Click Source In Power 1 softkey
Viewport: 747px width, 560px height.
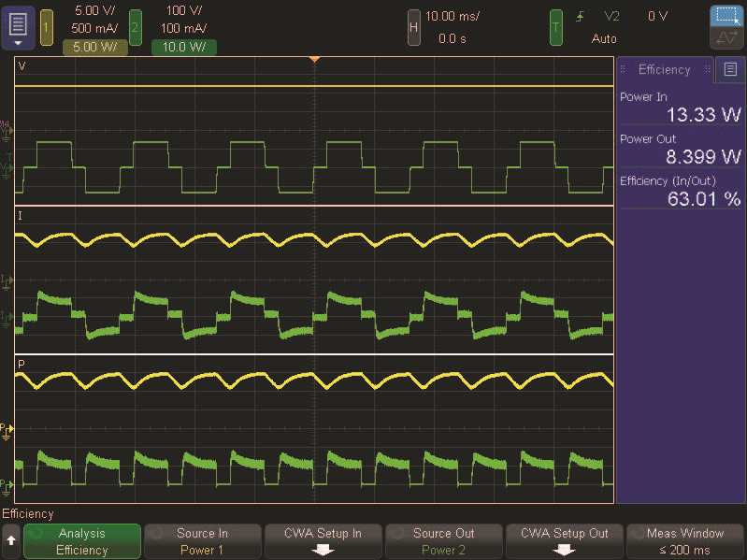pos(202,541)
